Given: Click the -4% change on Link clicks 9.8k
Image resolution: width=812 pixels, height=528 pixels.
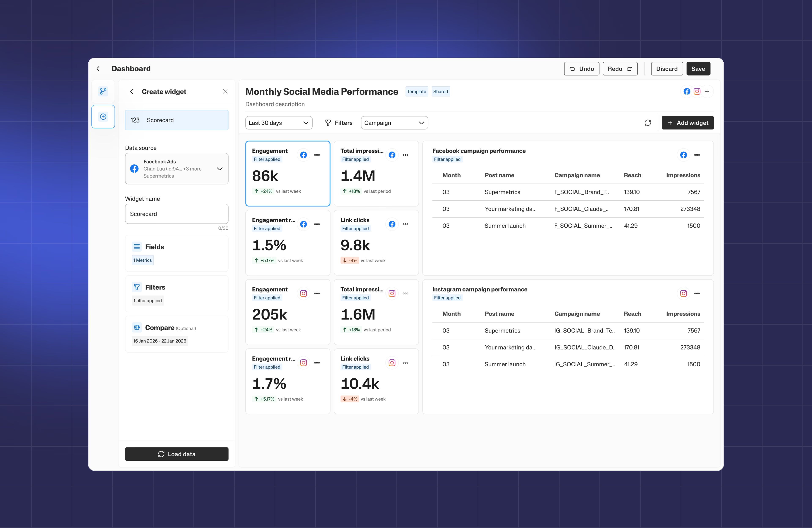Looking at the screenshot, I should 350,260.
